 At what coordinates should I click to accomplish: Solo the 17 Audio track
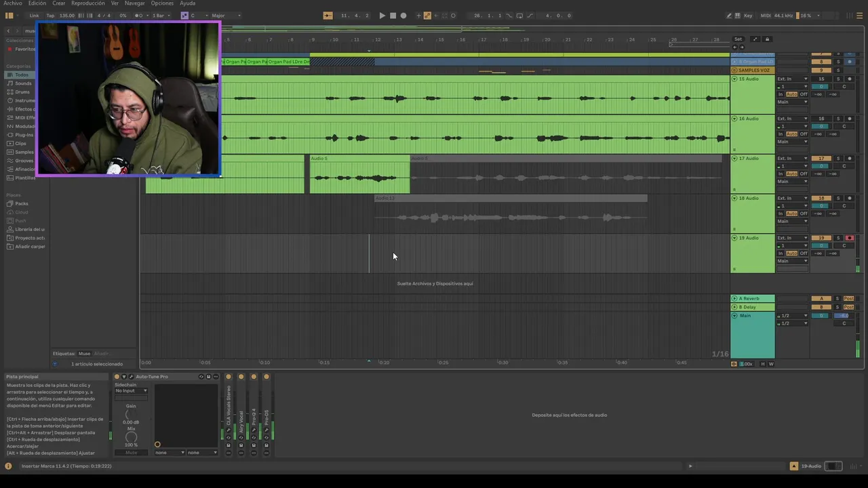(x=838, y=159)
